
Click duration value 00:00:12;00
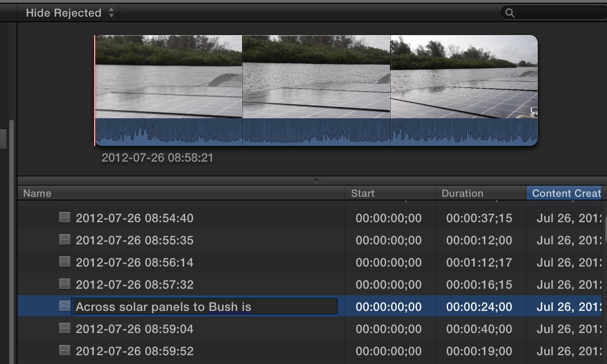479,240
